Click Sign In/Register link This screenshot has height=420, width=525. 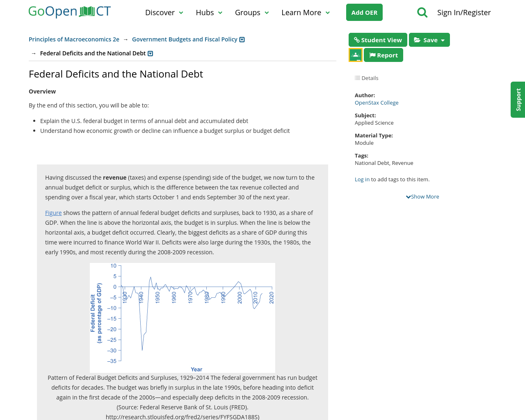[x=464, y=13]
